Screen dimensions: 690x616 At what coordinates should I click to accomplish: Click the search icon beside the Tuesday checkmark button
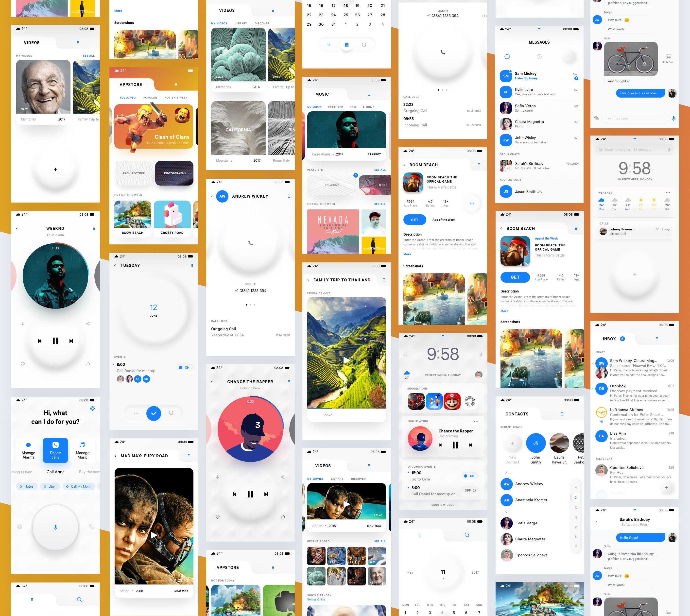click(x=171, y=413)
